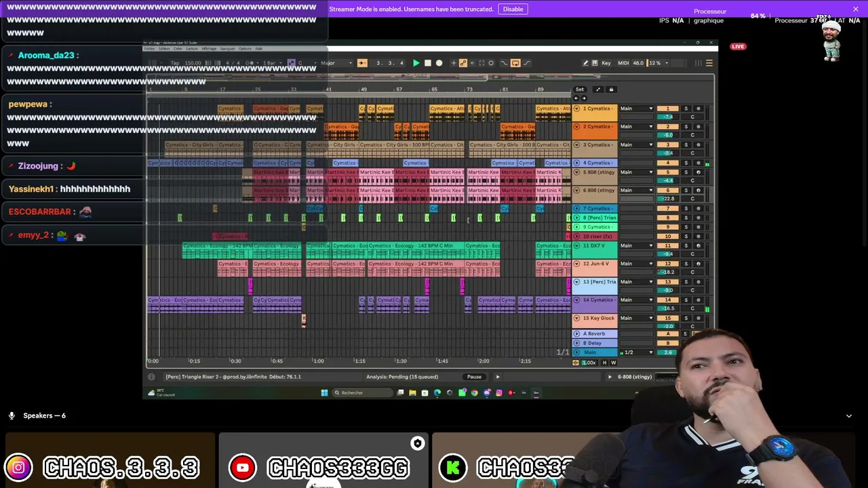The height and width of the screenshot is (488, 868).
Task: Enable the Loop switch in transport bar
Action: (515, 63)
